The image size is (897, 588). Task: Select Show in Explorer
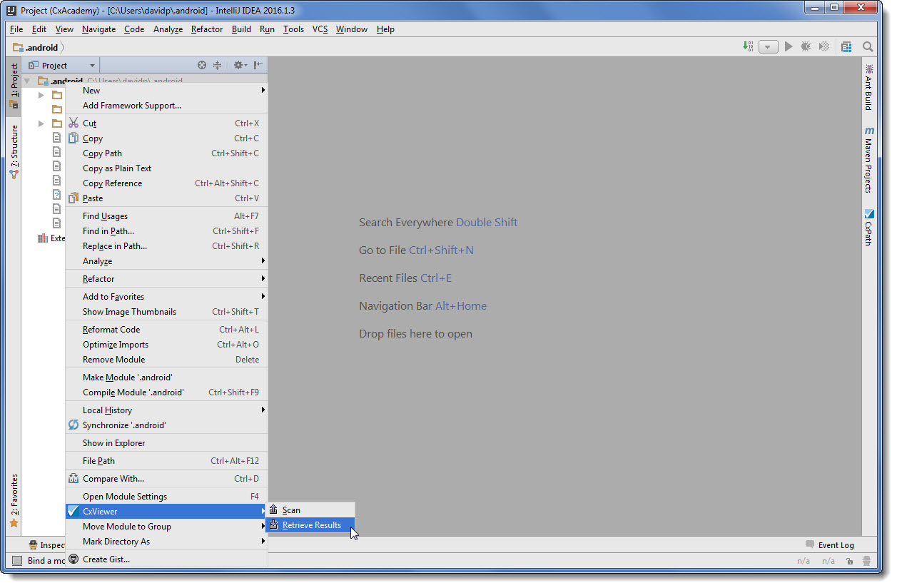click(x=166, y=443)
